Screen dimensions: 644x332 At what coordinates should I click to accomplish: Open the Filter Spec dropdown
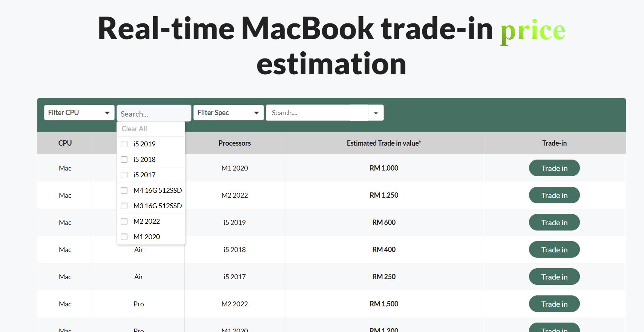pos(228,113)
